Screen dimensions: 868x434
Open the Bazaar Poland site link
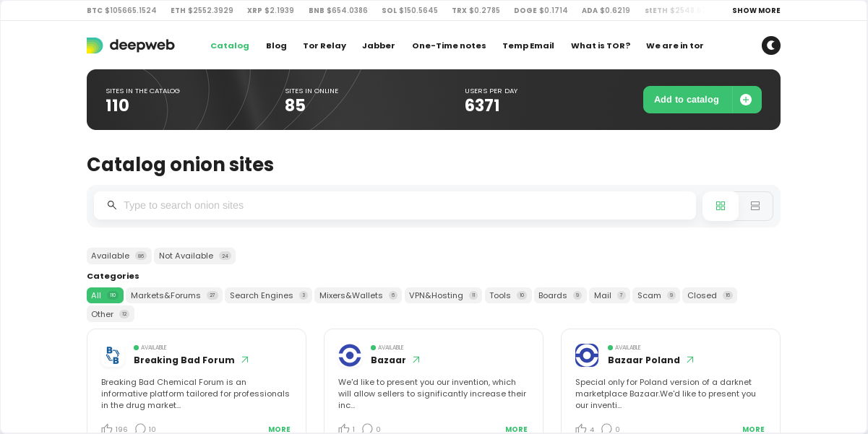tap(644, 360)
